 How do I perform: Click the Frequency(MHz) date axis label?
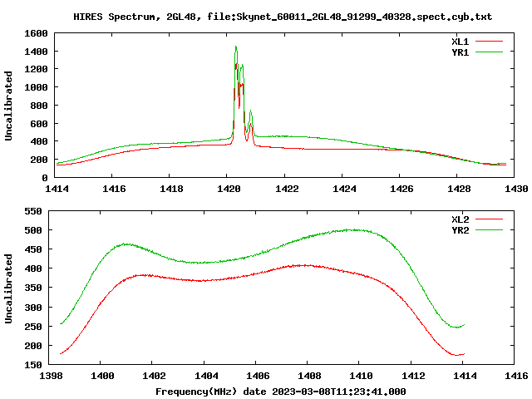281,392
